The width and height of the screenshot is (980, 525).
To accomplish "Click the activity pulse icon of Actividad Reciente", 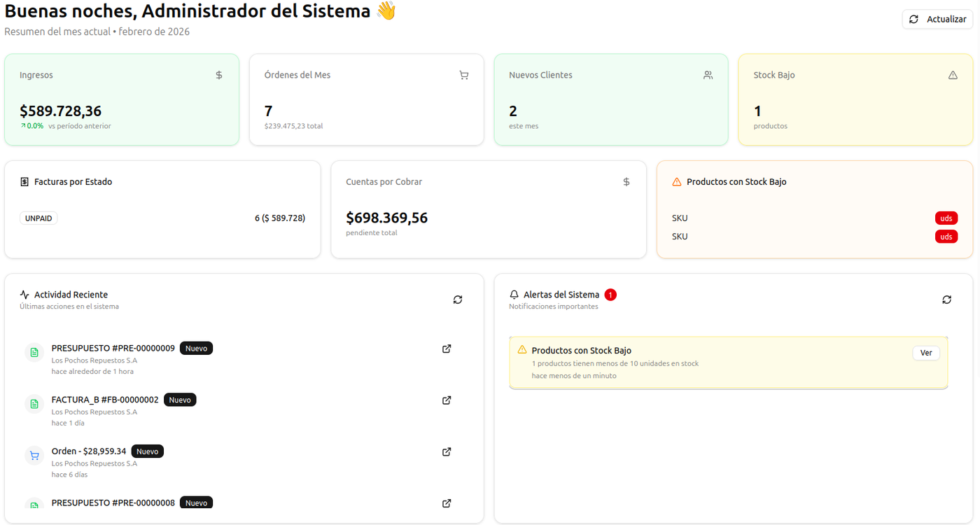I will pos(25,294).
